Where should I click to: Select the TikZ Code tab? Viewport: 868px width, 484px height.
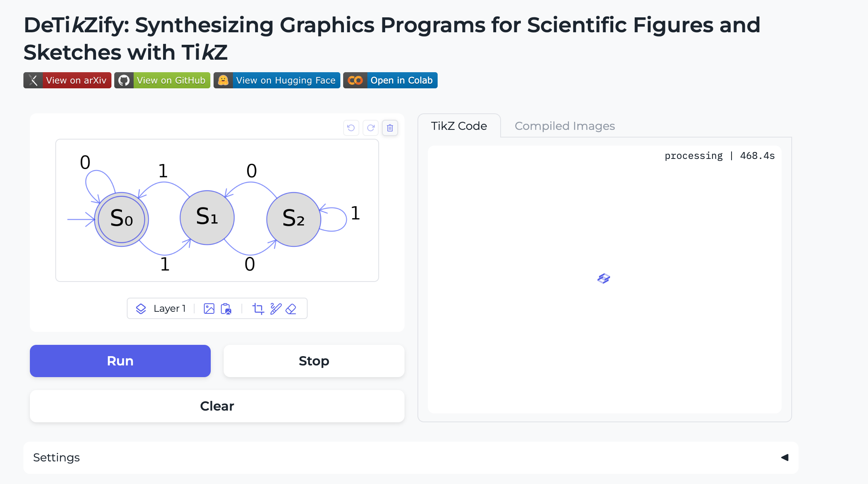(459, 126)
